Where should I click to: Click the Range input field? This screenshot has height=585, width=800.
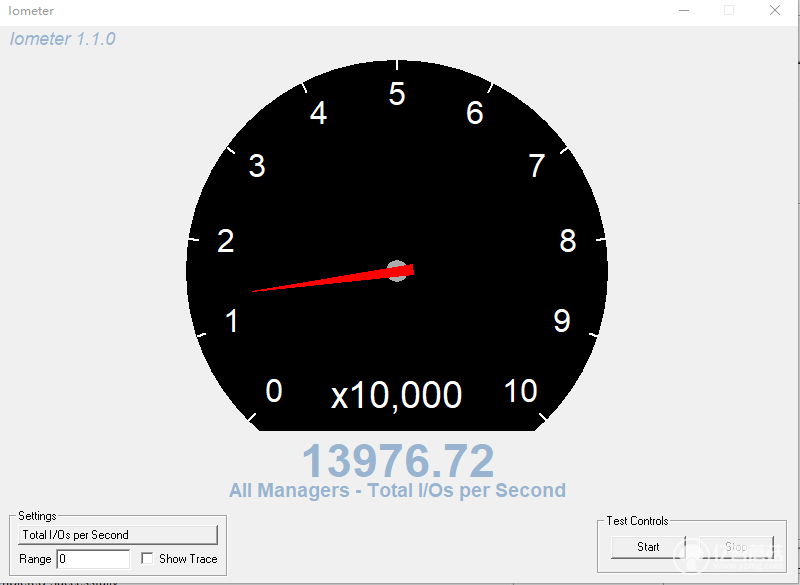(93, 559)
